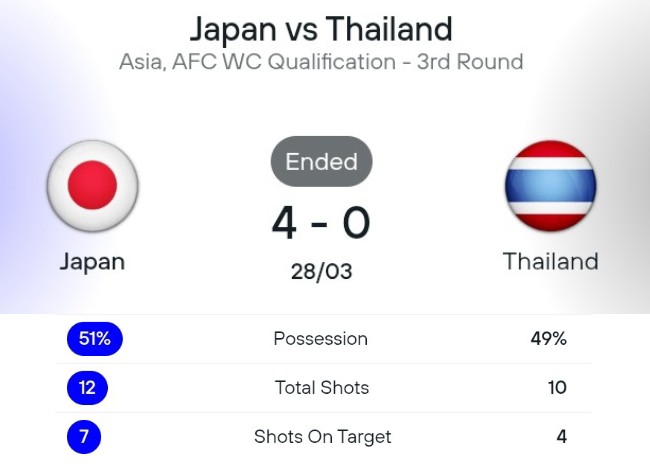Image resolution: width=650 pixels, height=475 pixels.
Task: Click Japan's 7 shots on target badge
Action: click(84, 437)
